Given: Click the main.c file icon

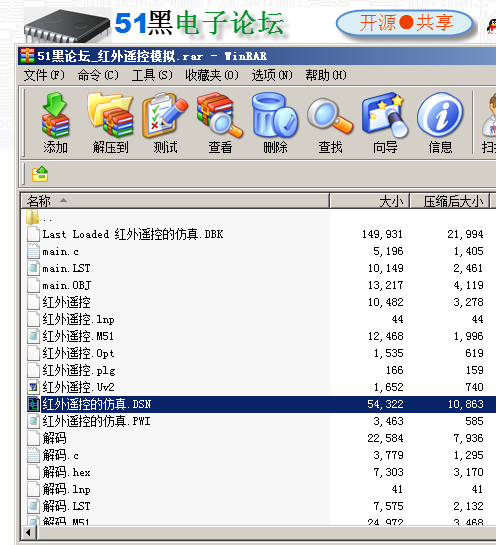Looking at the screenshot, I should pos(33,251).
